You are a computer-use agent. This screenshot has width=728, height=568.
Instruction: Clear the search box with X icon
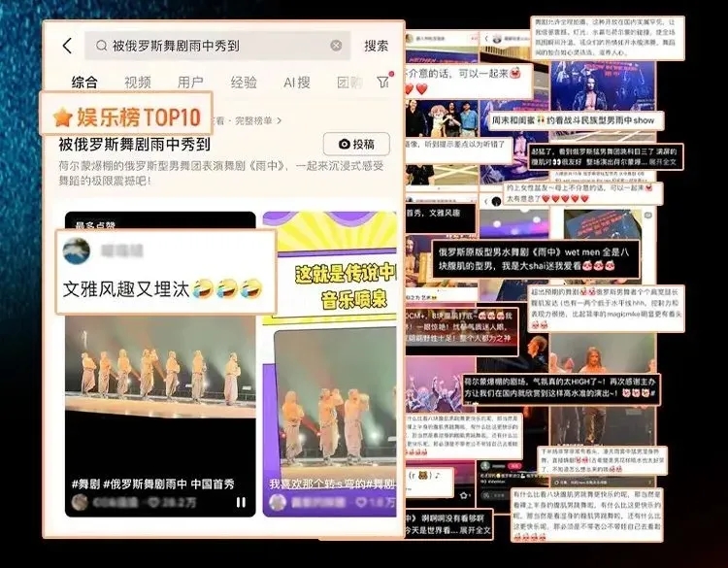[336, 46]
